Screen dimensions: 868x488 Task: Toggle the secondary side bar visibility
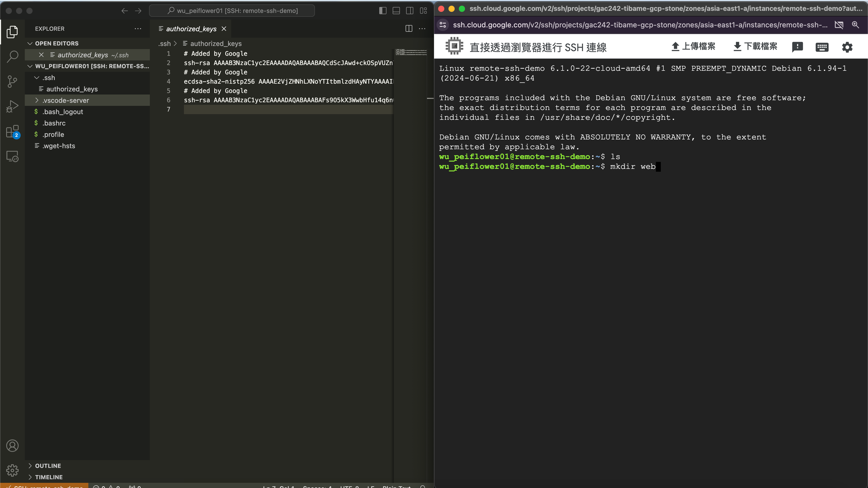[410, 11]
